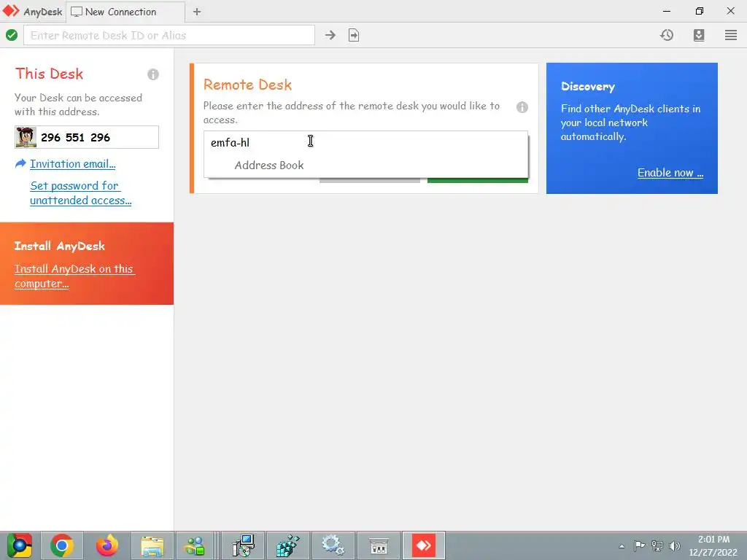Click the user avatar next to desk ID
This screenshot has width=747, height=560.
26,137
